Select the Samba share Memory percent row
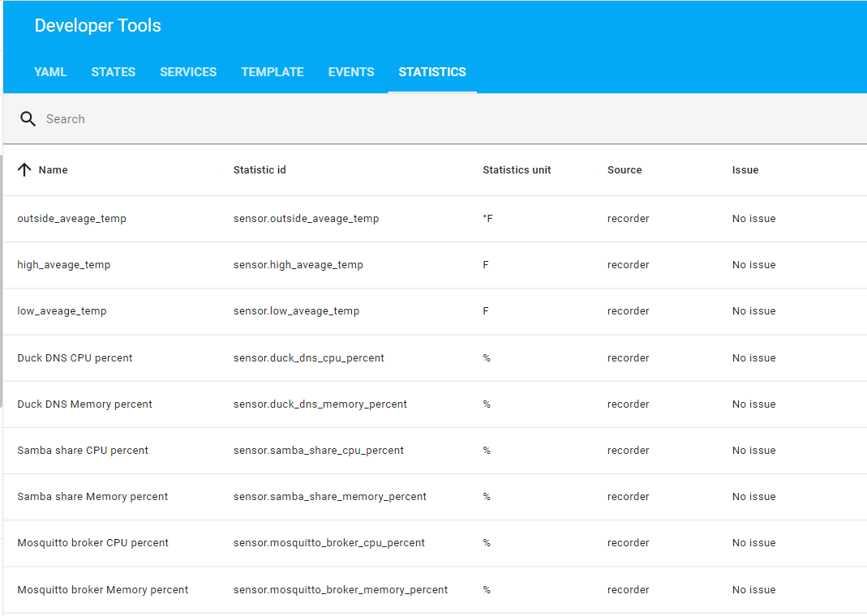The height and width of the screenshot is (616, 867). pos(435,497)
